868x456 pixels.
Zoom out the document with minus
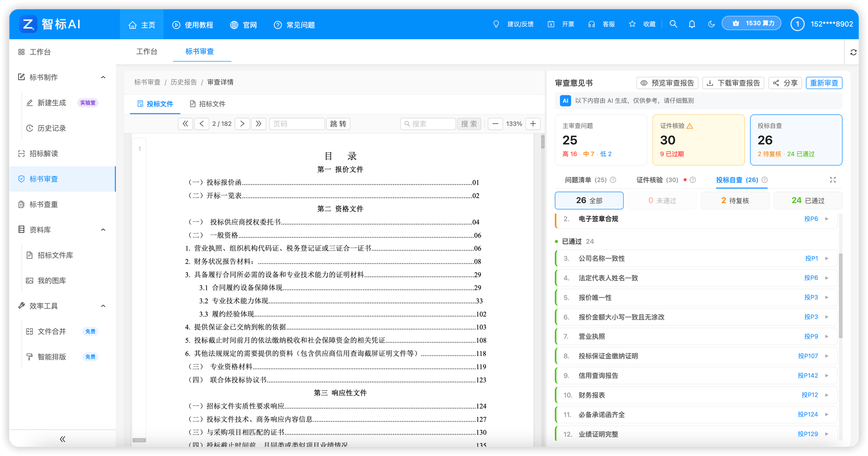tap(495, 124)
